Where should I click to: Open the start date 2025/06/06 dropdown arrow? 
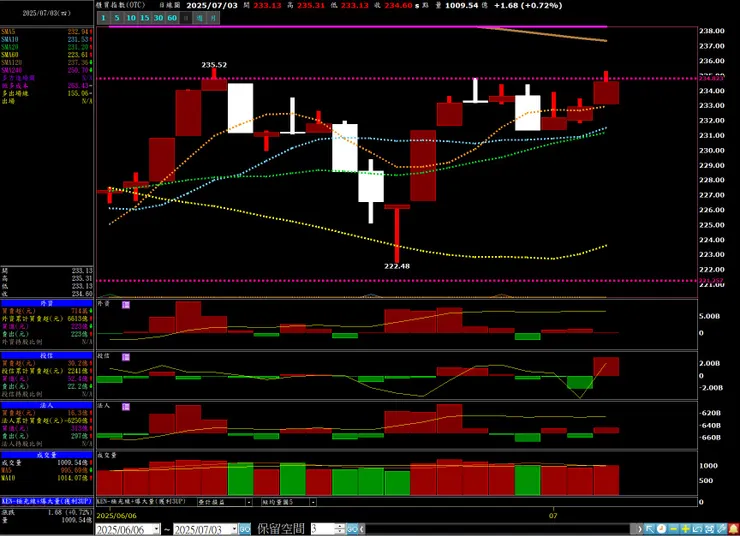click(156, 529)
